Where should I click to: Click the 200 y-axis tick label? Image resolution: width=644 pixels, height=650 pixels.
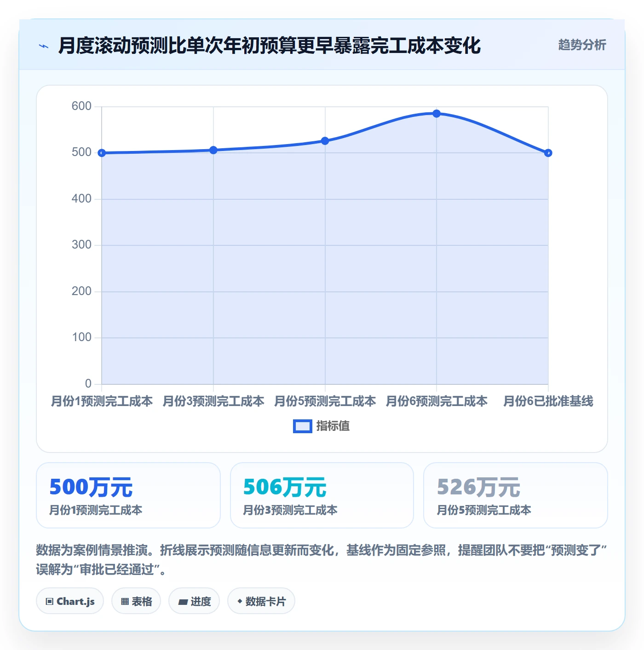click(81, 291)
